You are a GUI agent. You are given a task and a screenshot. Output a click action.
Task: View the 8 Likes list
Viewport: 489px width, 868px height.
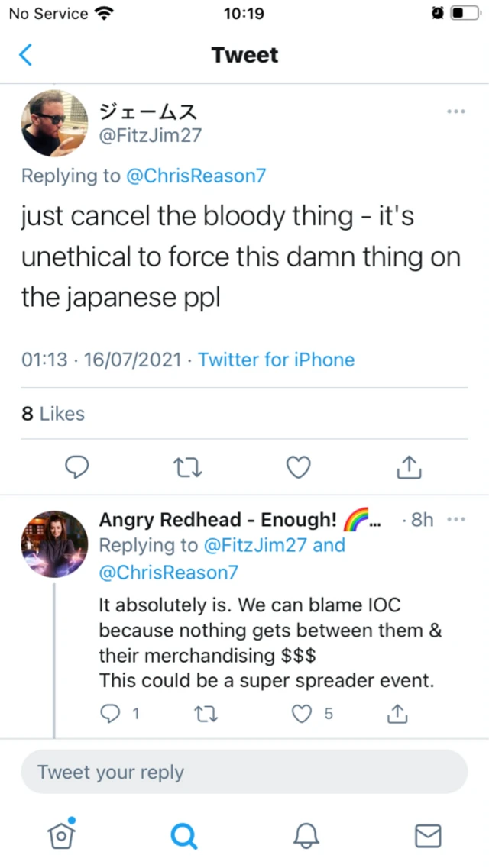coord(53,414)
